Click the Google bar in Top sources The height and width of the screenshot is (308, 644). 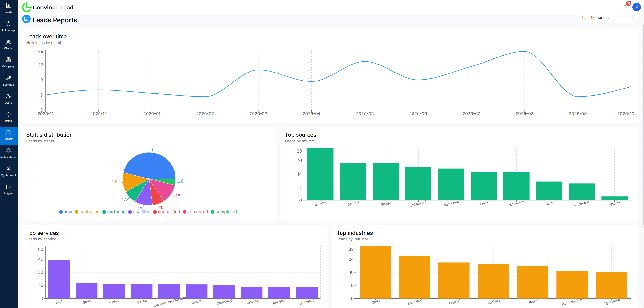[x=386, y=182]
